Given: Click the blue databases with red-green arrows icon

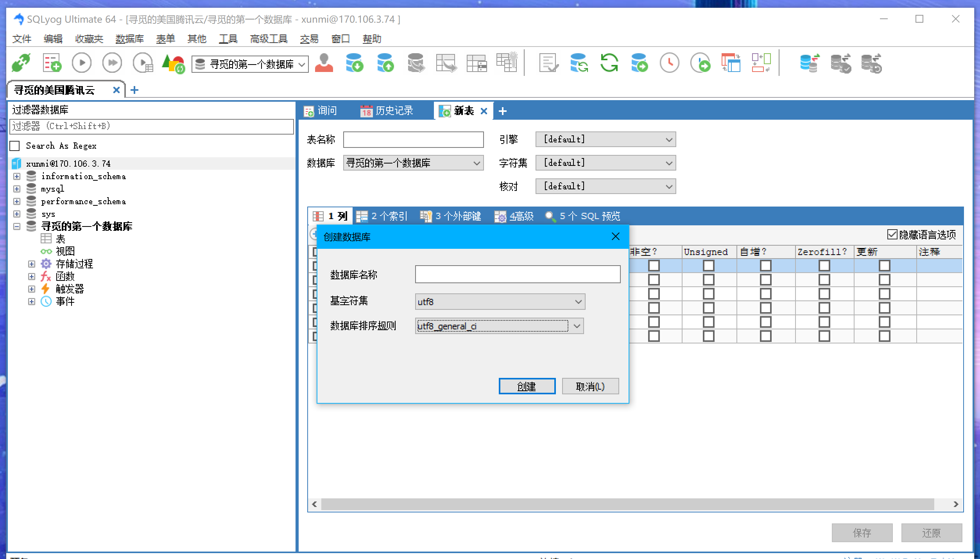Looking at the screenshot, I should tap(810, 63).
